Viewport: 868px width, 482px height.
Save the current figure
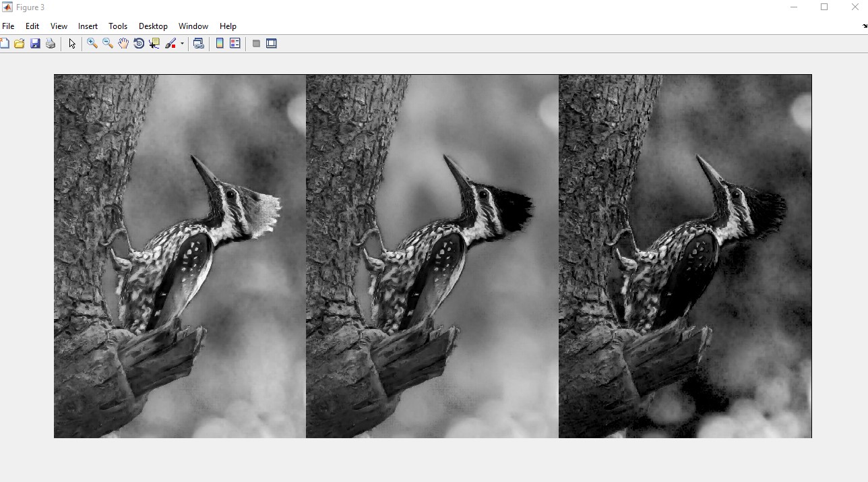(35, 43)
